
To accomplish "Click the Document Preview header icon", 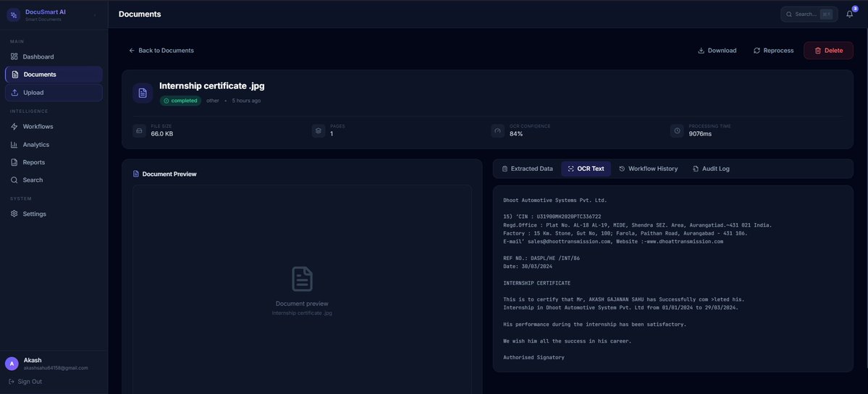I will [136, 174].
